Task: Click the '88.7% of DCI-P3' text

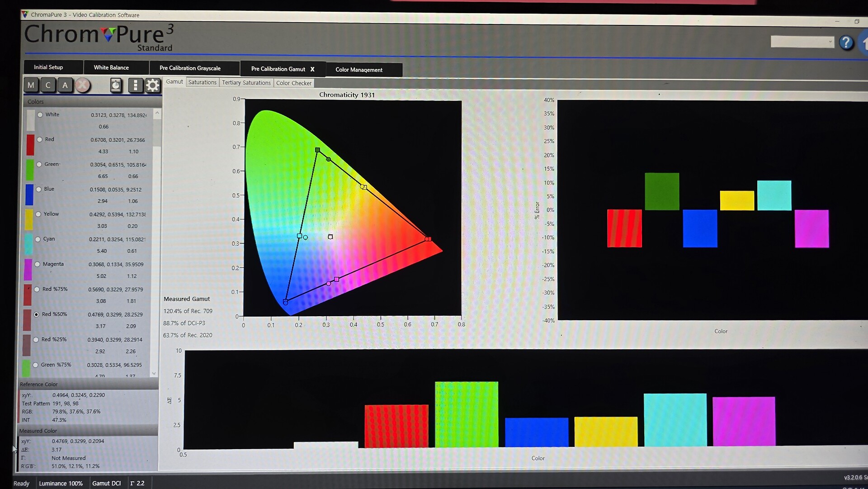Action: 184,323
